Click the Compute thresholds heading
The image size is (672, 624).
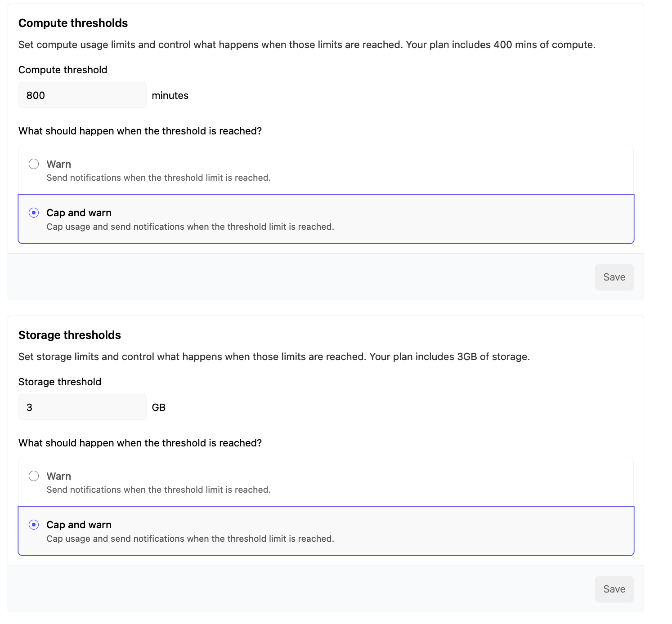tap(73, 23)
